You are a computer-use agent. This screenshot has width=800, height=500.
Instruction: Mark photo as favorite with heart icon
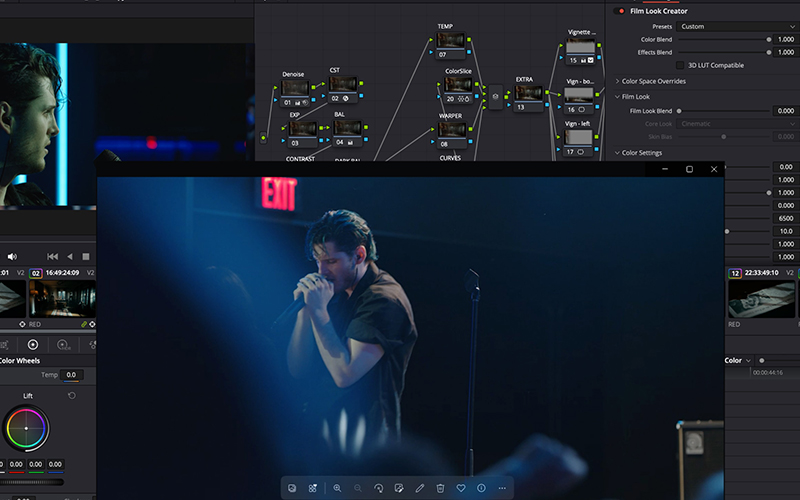(461, 488)
